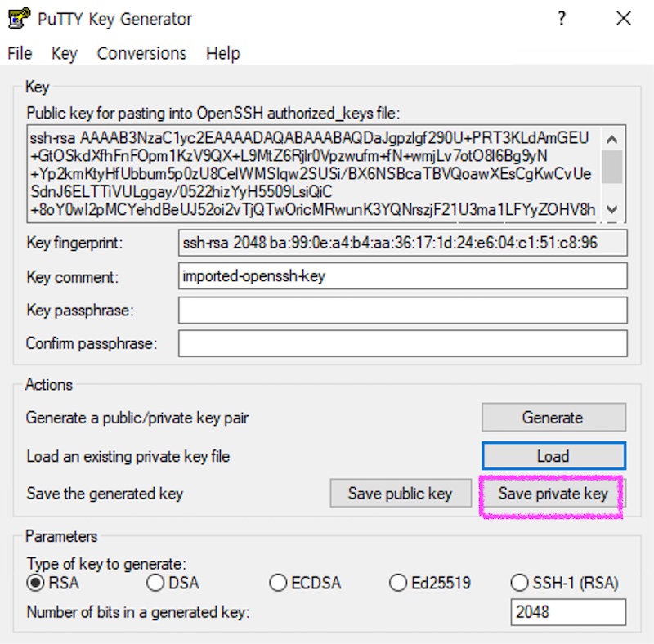Click the 'Key passphrase:' label

click(x=80, y=311)
